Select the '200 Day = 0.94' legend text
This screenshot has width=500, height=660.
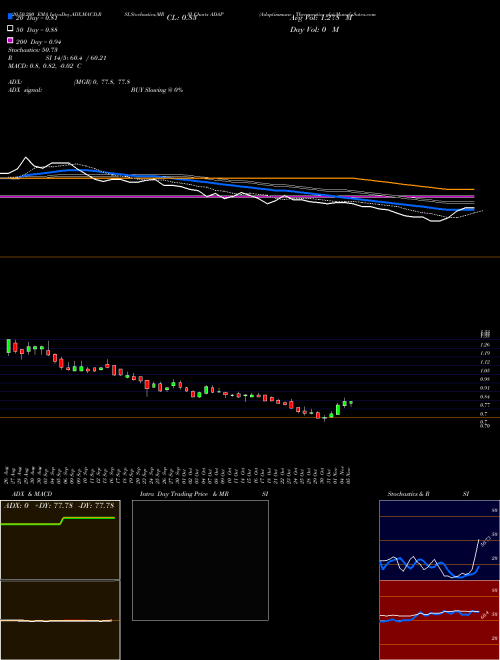click(x=38, y=42)
